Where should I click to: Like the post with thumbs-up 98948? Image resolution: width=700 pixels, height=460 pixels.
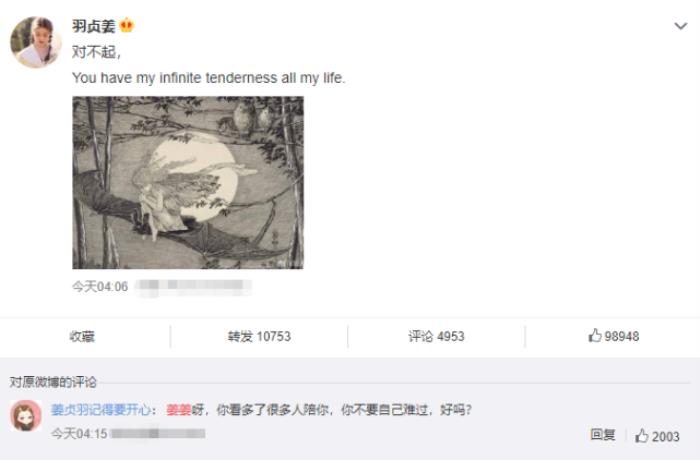613,336
